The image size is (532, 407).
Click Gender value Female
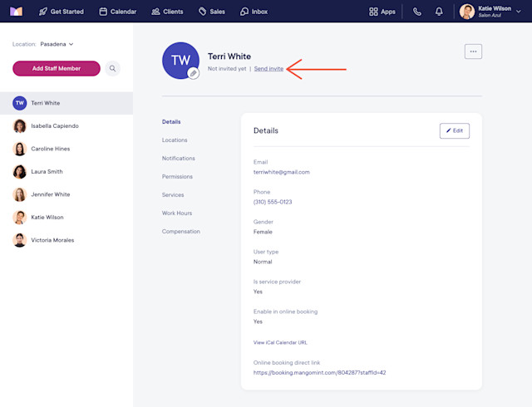(263, 232)
